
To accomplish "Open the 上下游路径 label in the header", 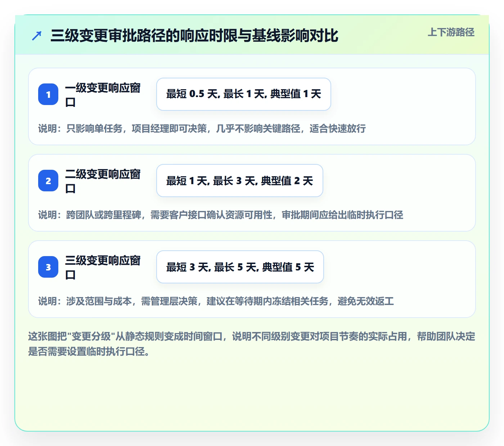I will click(x=451, y=32).
